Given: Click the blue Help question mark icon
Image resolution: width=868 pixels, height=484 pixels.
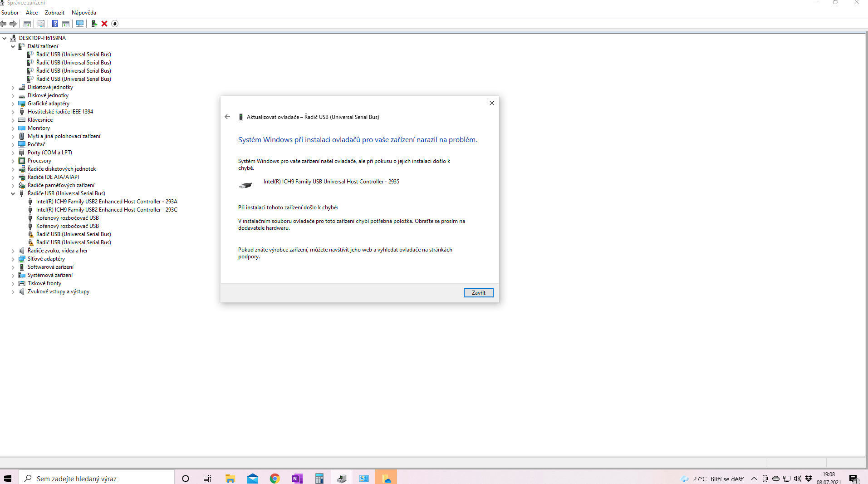Looking at the screenshot, I should 55,24.
